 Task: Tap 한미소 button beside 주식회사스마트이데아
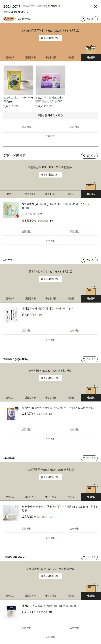coord(89,156)
